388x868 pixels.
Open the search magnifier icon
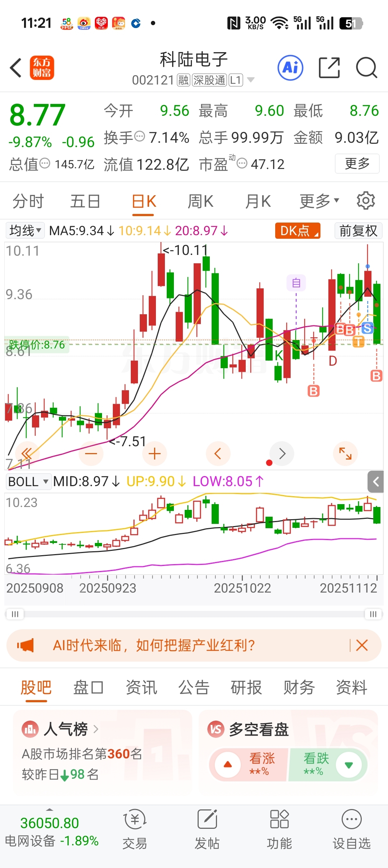366,68
